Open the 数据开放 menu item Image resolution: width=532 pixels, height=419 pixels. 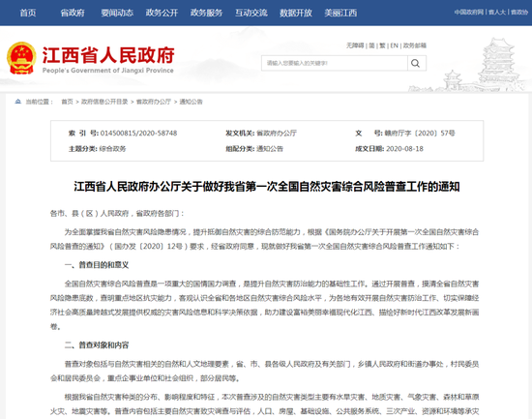(x=296, y=13)
